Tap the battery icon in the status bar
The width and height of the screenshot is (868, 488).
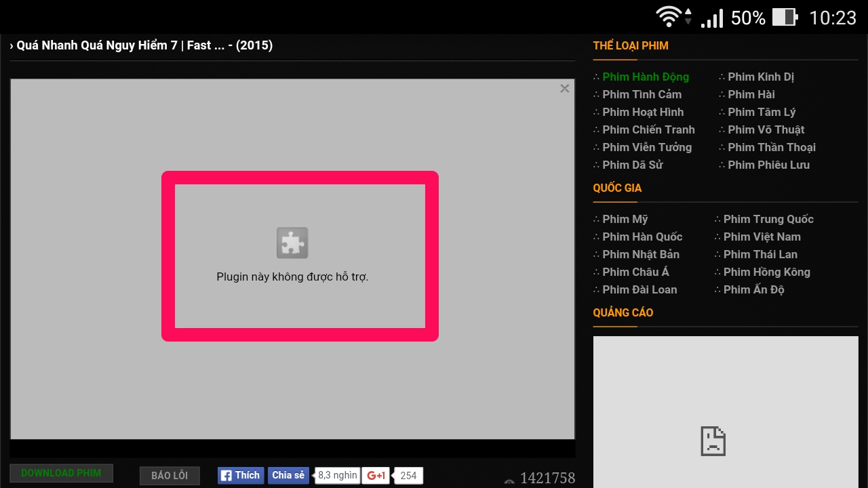tap(785, 17)
